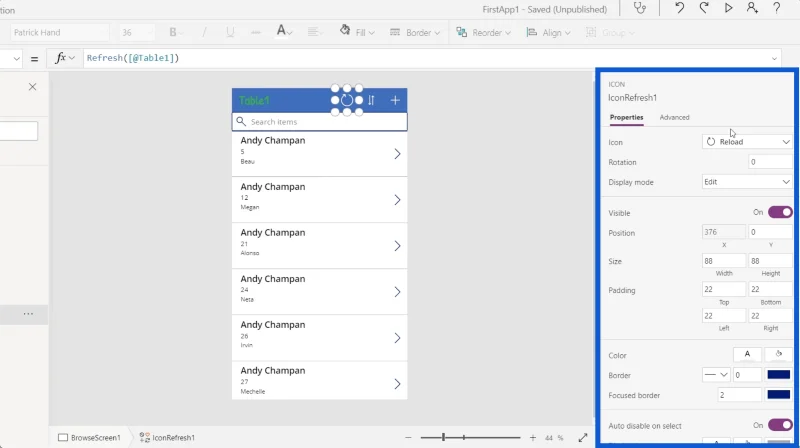Viewport: 800px width, 448px height.
Task: Select the sort icon in app header
Action: [x=371, y=100]
